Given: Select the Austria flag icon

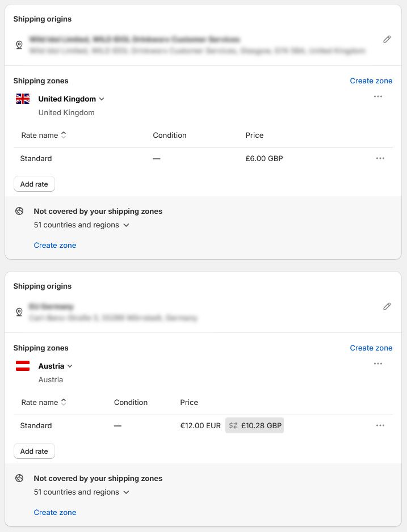Looking at the screenshot, I should pos(22,366).
